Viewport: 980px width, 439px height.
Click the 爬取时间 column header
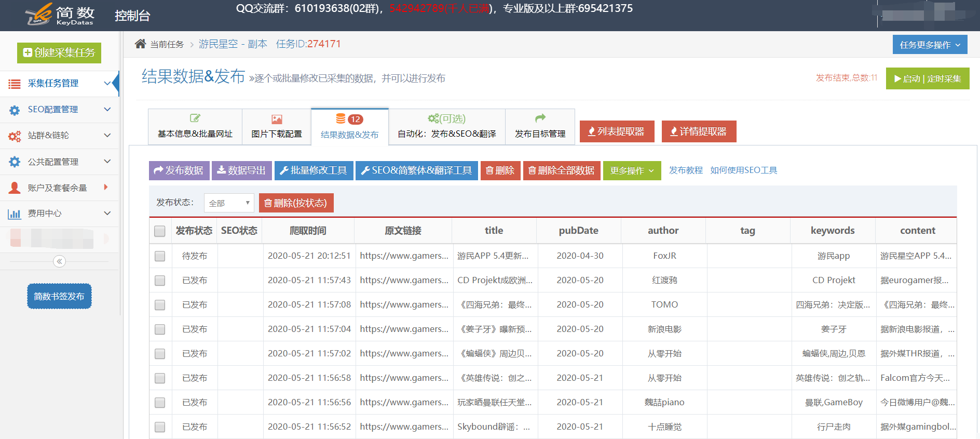[x=308, y=231]
